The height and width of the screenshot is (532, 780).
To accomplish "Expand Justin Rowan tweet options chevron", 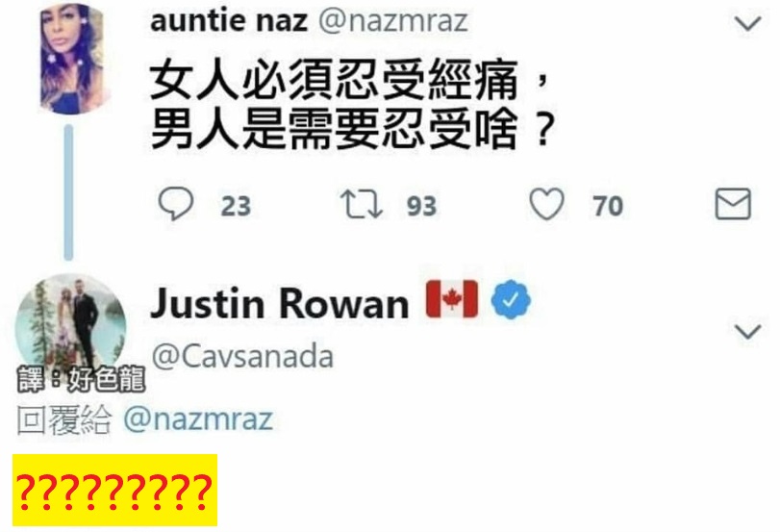I will 747,332.
